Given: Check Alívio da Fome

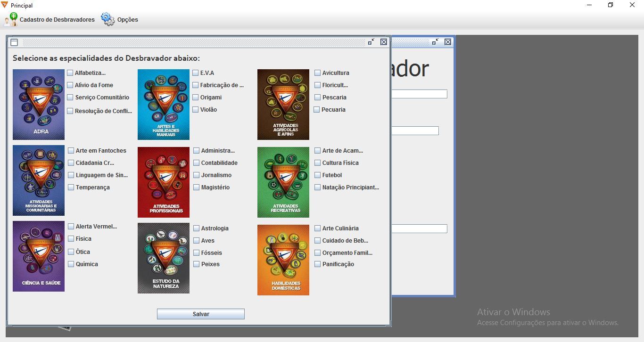Looking at the screenshot, I should click(70, 85).
